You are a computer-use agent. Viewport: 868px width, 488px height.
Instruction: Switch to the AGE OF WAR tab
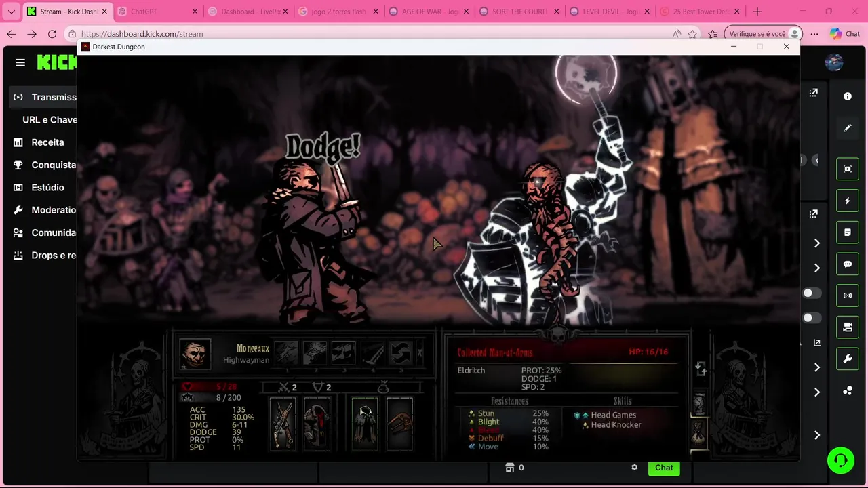(x=430, y=12)
